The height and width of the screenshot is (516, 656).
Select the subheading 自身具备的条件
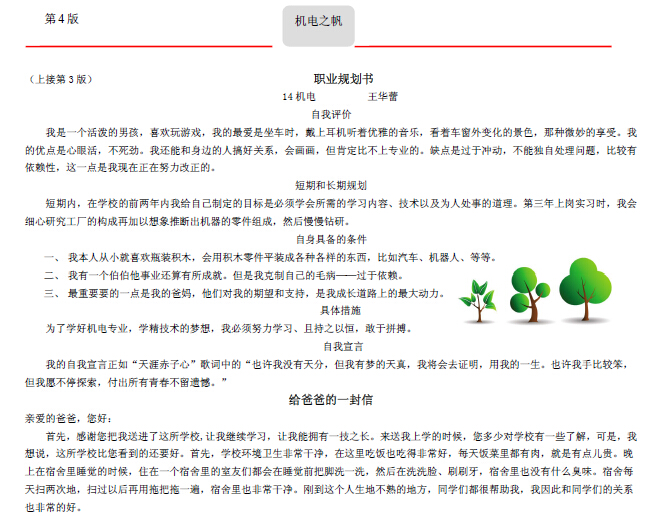tap(331, 239)
